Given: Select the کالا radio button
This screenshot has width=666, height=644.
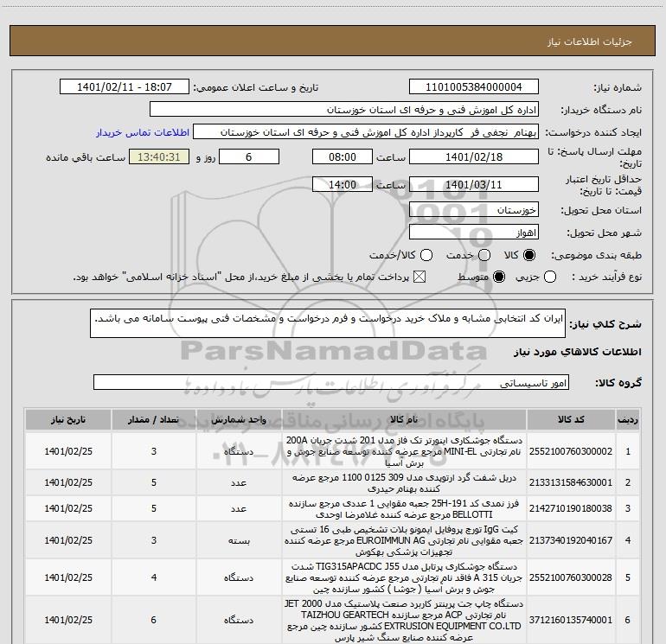Looking at the screenshot, I should point(529,255).
